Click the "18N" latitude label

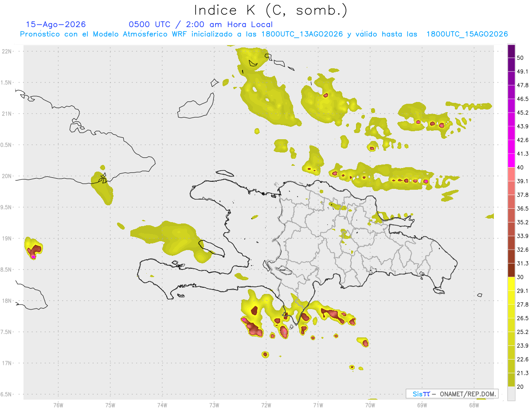7,301
